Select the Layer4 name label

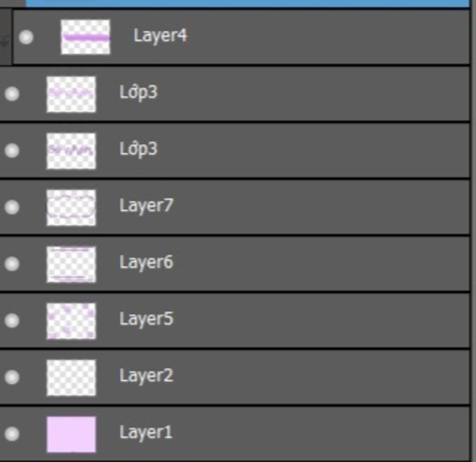click(x=160, y=35)
